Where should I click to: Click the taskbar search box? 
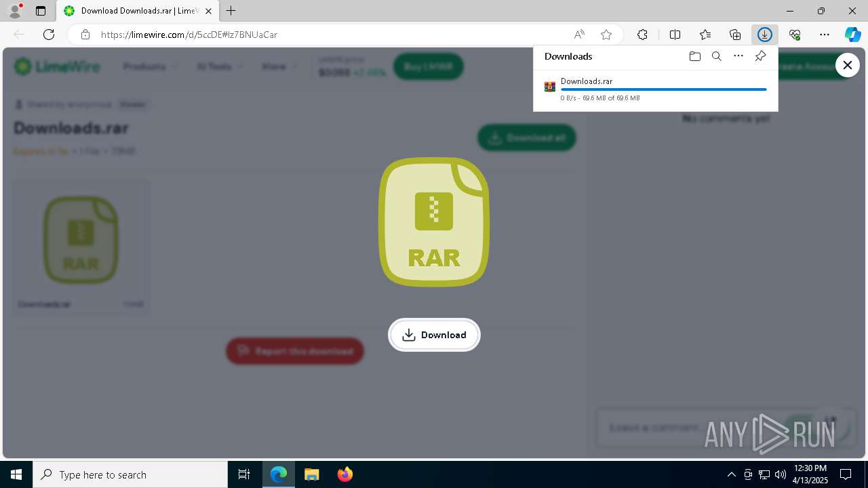[x=130, y=474]
